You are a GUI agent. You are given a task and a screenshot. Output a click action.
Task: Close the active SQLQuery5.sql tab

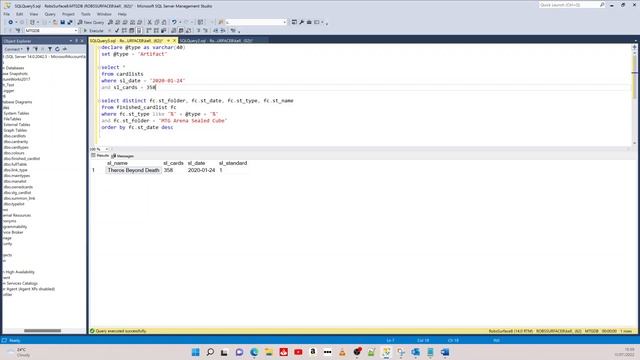tap(174, 41)
